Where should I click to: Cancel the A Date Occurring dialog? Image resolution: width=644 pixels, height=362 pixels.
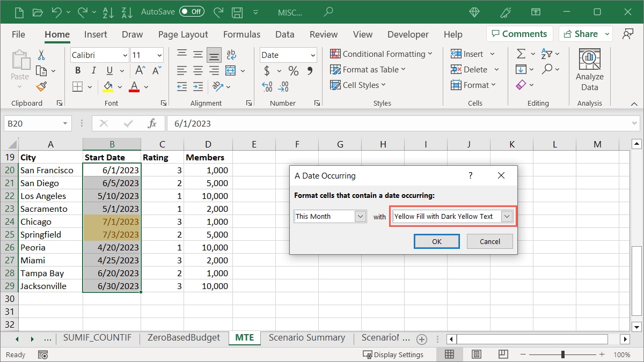[x=489, y=241]
